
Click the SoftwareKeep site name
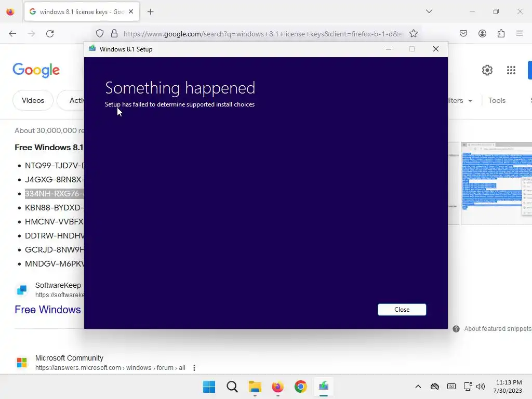pyautogui.click(x=58, y=285)
